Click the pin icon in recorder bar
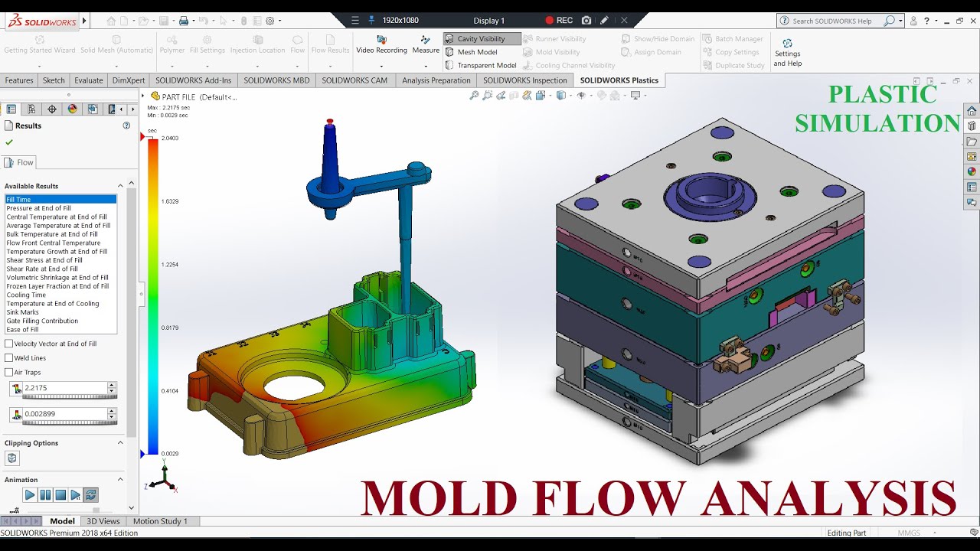This screenshot has width=980, height=551. click(372, 21)
